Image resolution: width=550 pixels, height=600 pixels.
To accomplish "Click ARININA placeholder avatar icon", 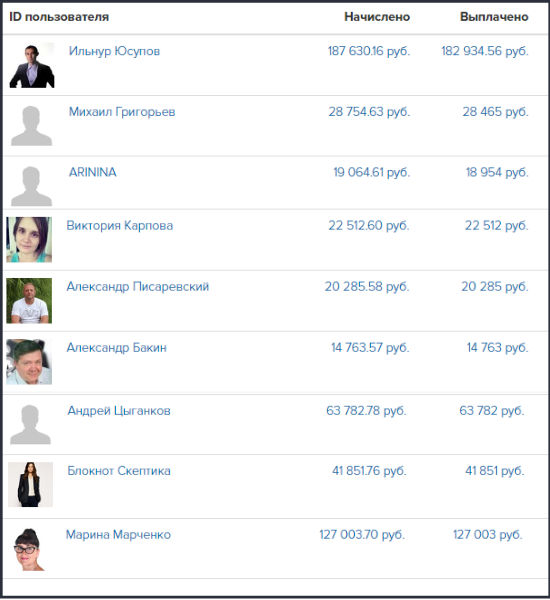I will point(31,186).
